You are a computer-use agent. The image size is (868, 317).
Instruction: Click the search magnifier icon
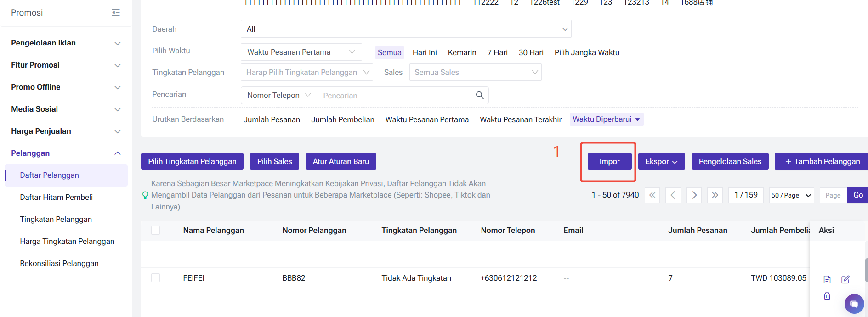[x=479, y=95]
